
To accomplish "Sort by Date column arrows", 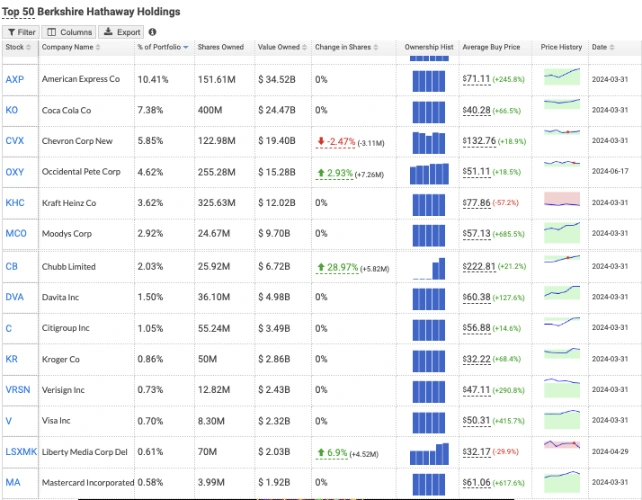I will tap(612, 47).
